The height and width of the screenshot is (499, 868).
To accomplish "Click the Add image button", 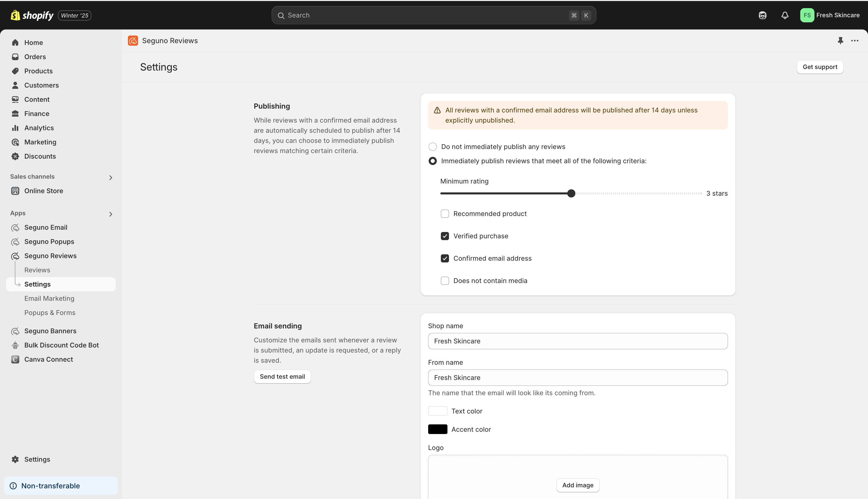I will [x=578, y=485].
